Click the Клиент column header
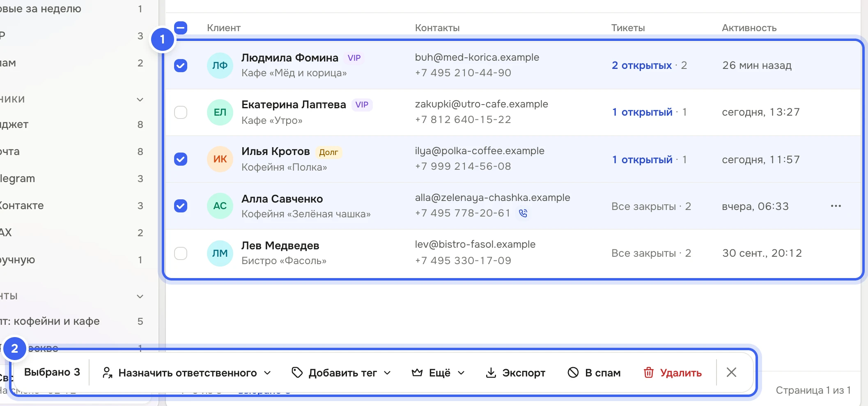868x406 pixels. coord(224,28)
